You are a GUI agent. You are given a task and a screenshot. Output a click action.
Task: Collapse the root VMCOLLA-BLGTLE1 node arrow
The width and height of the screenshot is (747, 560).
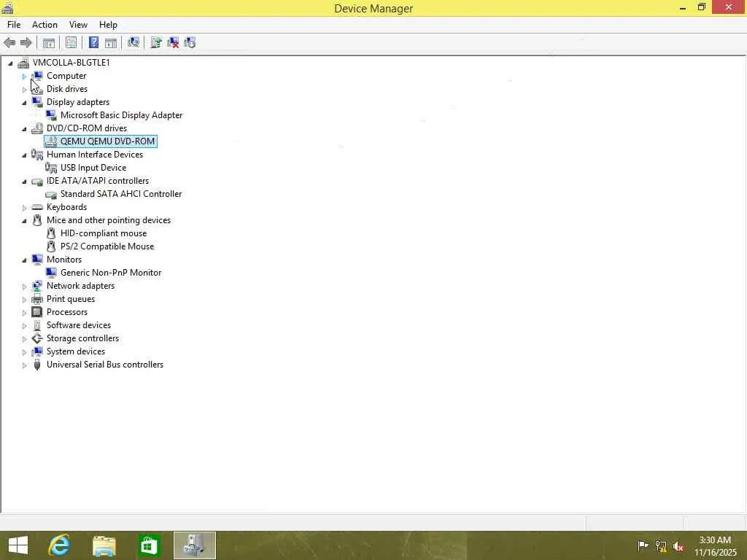[x=10, y=63]
